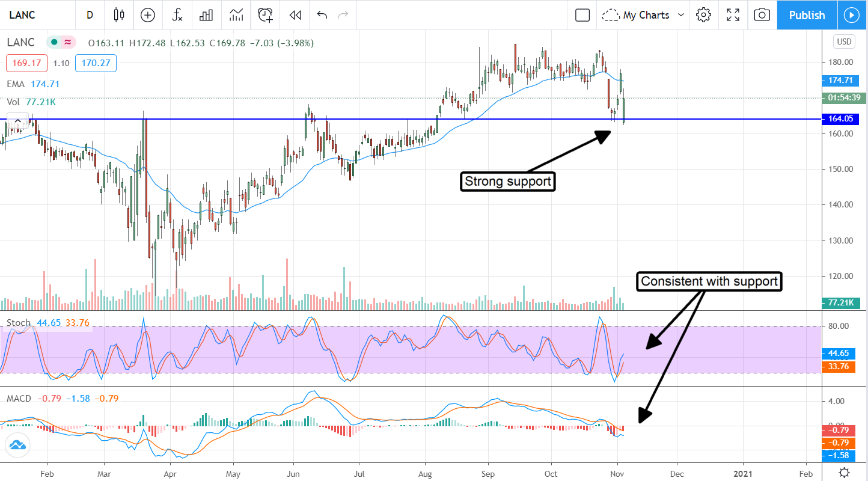Collapse the indicator legend with chevron arrow

coord(17,121)
